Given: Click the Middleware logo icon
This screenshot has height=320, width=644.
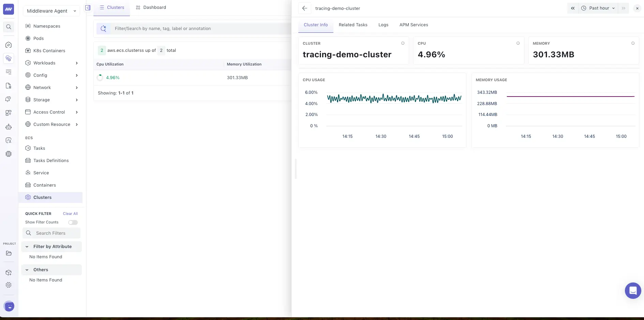Looking at the screenshot, I should point(9,9).
